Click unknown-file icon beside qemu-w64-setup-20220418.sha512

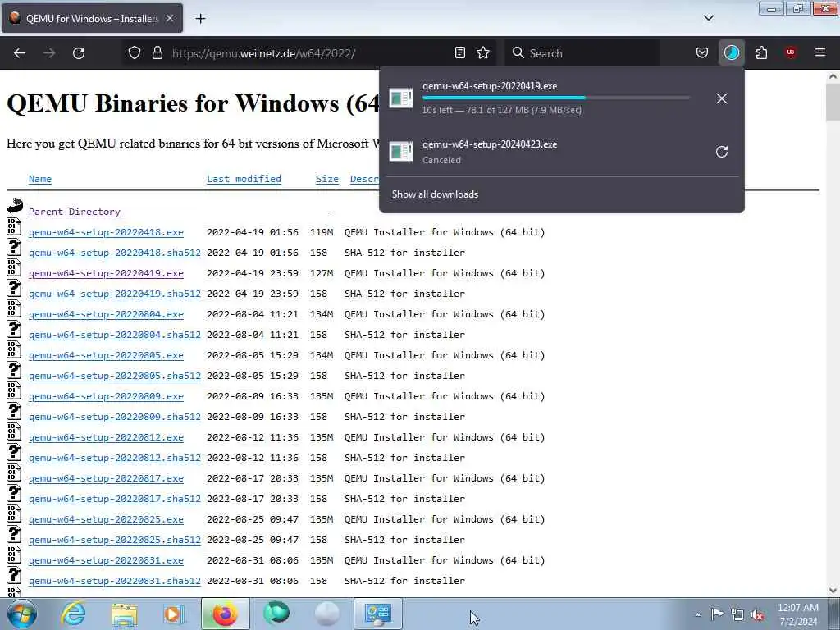pyautogui.click(x=14, y=247)
